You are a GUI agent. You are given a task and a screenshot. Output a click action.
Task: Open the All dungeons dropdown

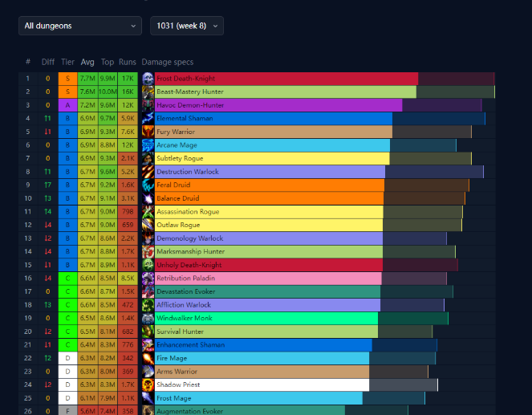pos(79,26)
